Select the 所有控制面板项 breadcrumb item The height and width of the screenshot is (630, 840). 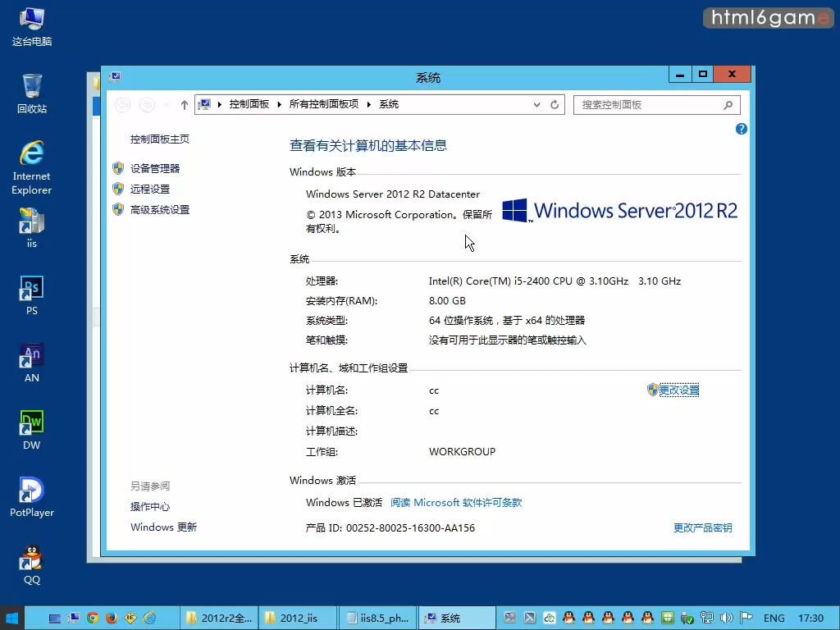coord(323,104)
